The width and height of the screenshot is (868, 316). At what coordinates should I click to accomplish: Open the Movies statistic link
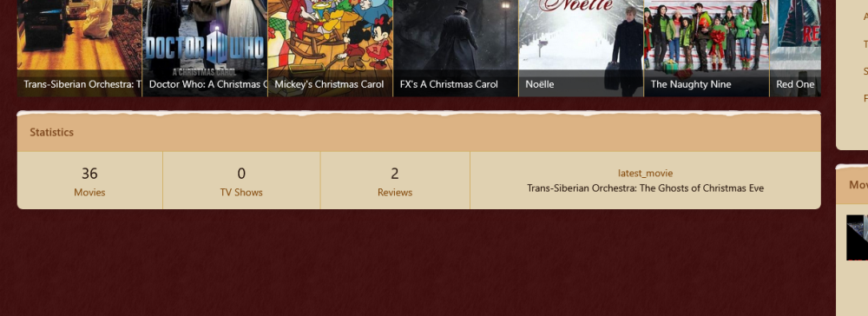point(89,193)
